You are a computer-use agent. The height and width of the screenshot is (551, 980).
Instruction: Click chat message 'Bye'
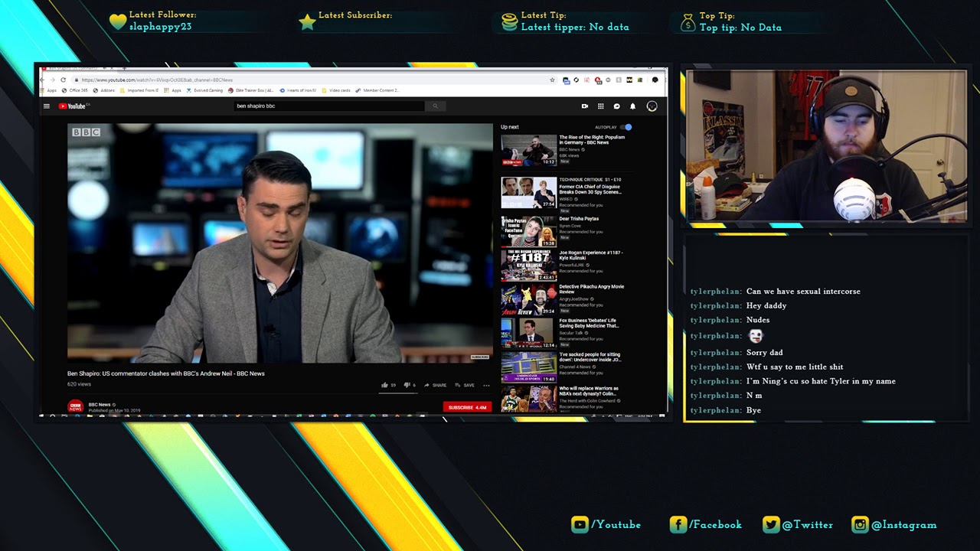[x=753, y=410]
